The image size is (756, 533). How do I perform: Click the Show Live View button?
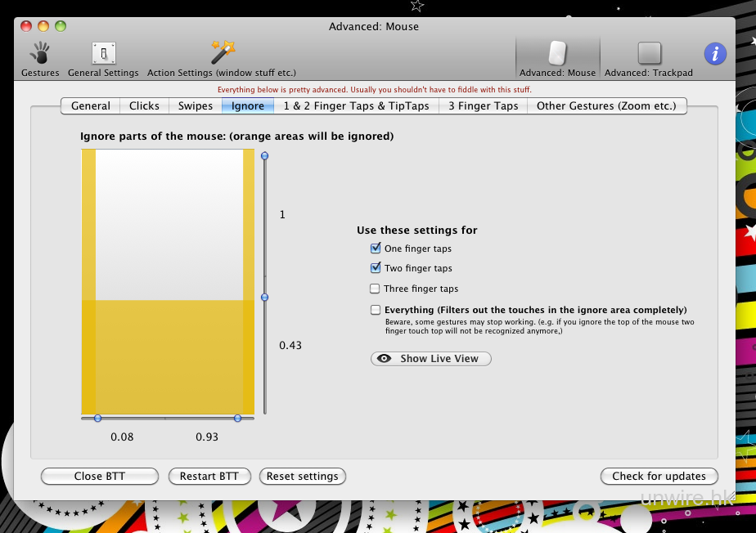tap(431, 359)
